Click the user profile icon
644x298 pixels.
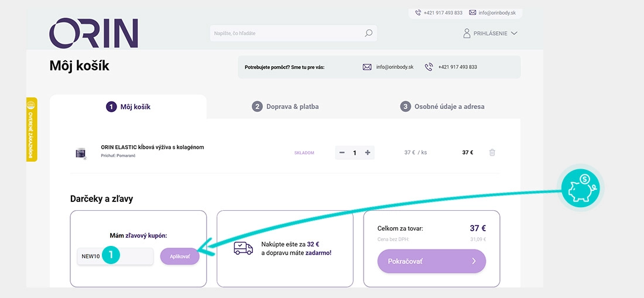pyautogui.click(x=467, y=33)
